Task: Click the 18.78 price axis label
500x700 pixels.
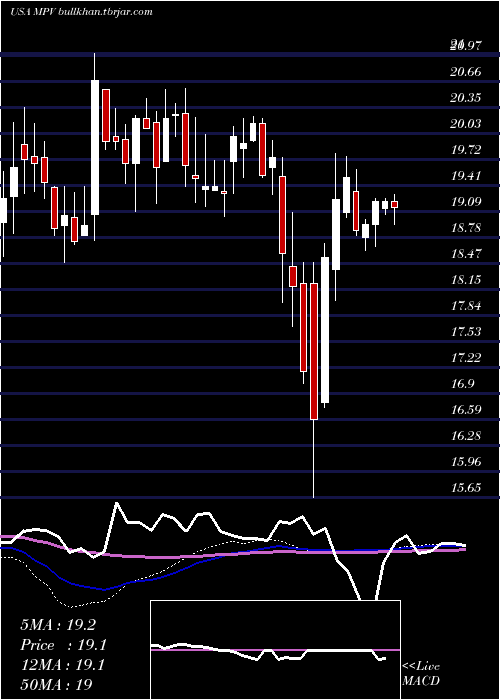Action: click(x=466, y=228)
